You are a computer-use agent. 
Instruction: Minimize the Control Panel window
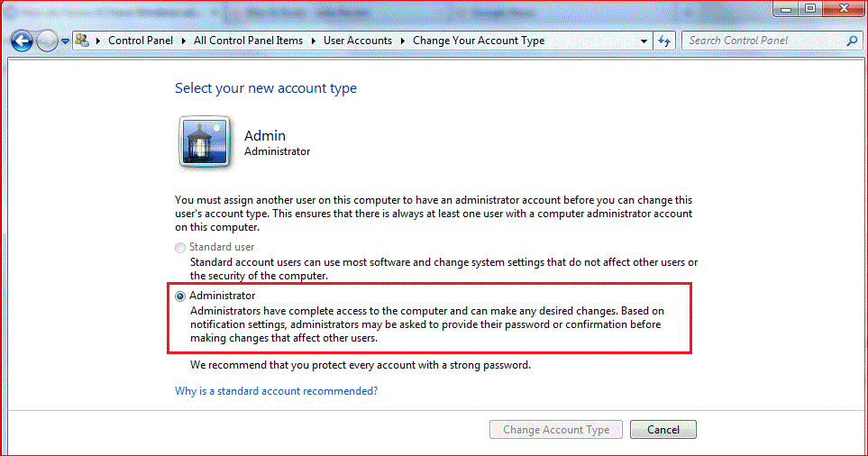pos(785,8)
